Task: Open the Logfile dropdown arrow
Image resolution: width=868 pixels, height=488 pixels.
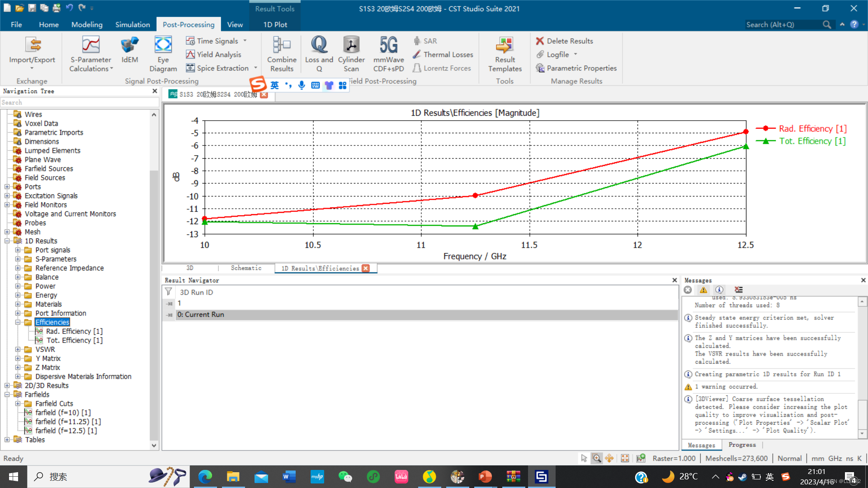Action: (x=576, y=54)
